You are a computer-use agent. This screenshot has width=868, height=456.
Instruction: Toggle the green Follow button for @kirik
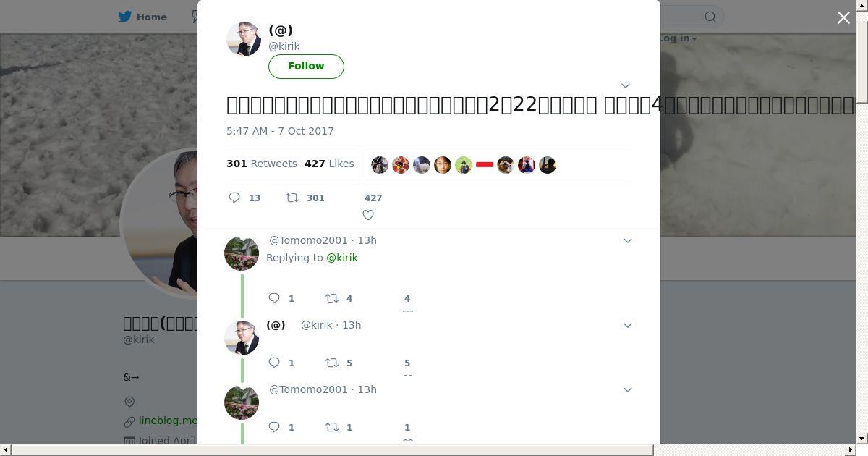click(x=306, y=66)
